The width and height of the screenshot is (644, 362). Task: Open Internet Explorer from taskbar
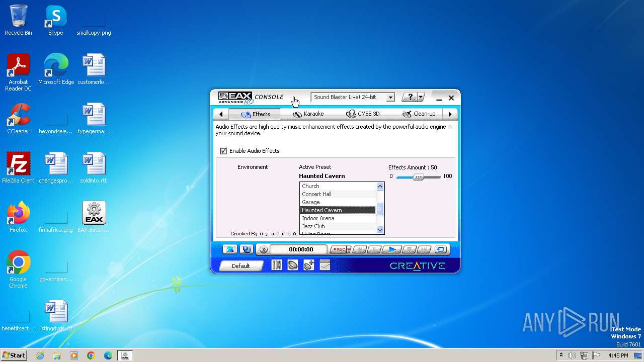[40, 355]
